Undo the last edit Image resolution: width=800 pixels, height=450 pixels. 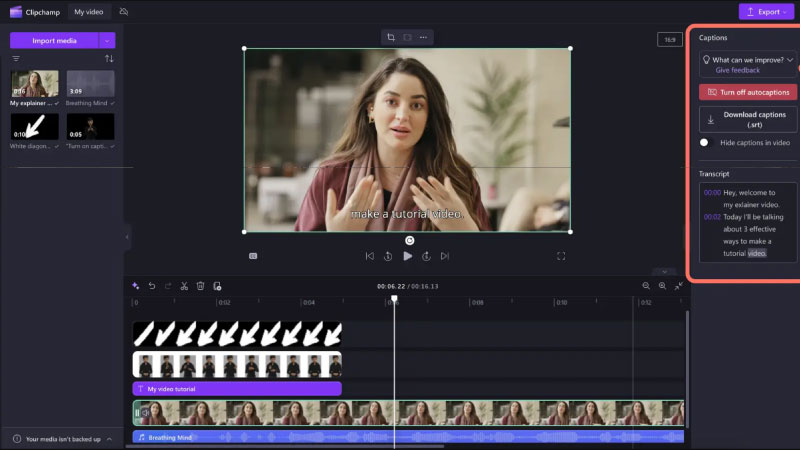(x=152, y=286)
